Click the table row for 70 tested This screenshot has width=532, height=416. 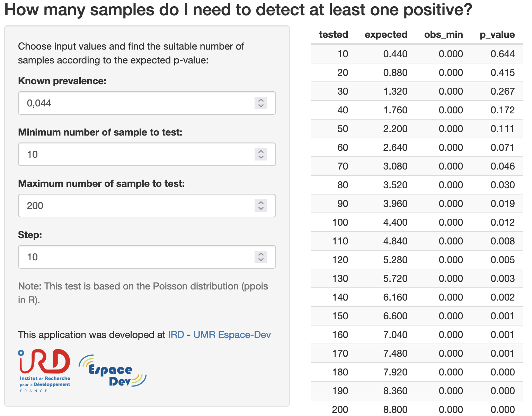(417, 166)
